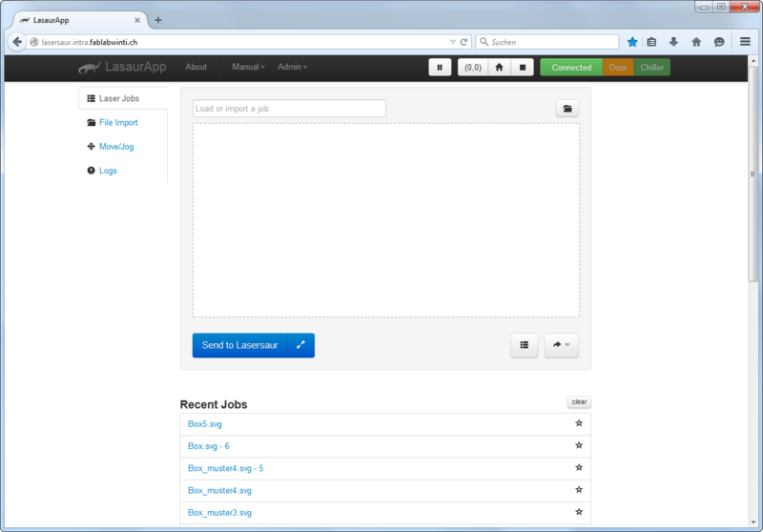Open the Firefox hamburger menu
The height and width of the screenshot is (532, 763).
[745, 42]
